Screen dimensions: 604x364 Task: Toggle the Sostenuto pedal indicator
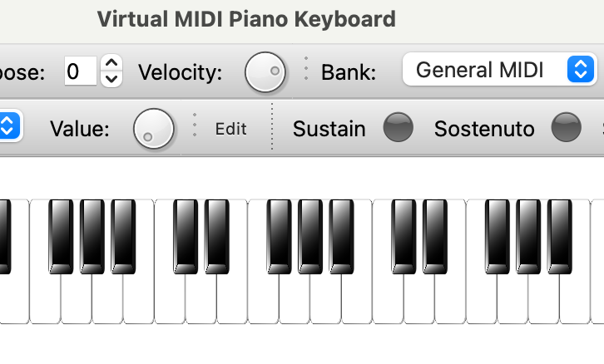tap(567, 128)
